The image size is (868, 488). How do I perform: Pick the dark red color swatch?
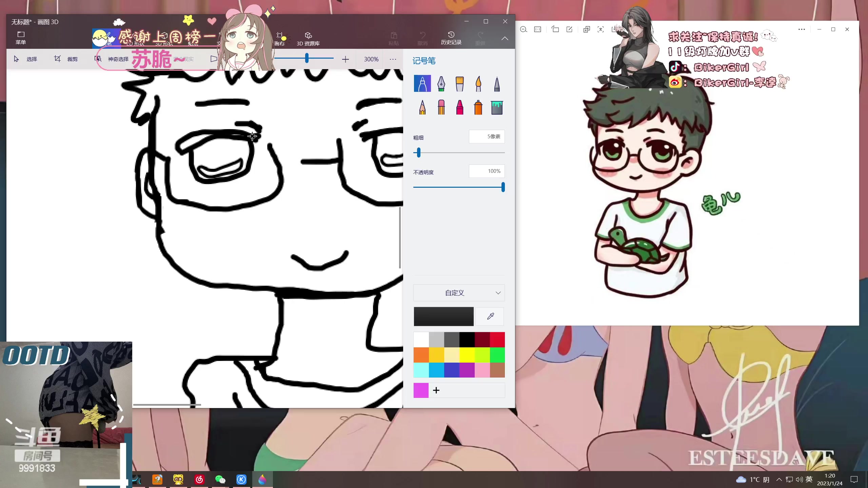(482, 340)
